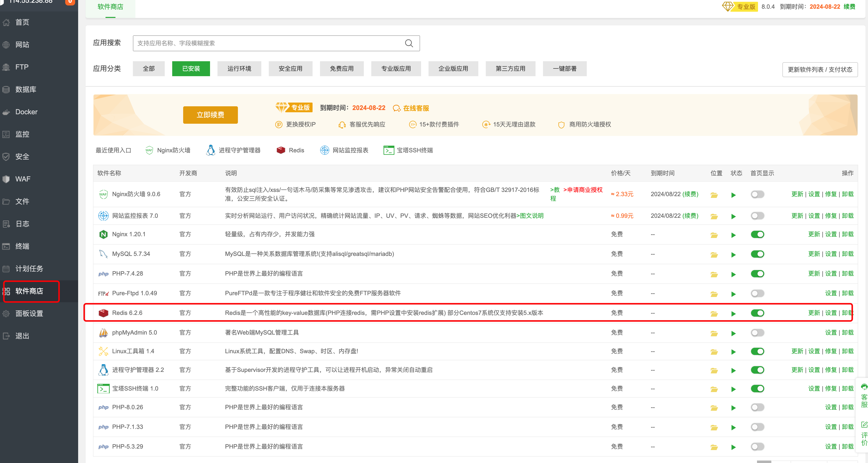Viewport: 868px width, 463px height.
Task: Click the 在线客服 support link
Action: (411, 108)
